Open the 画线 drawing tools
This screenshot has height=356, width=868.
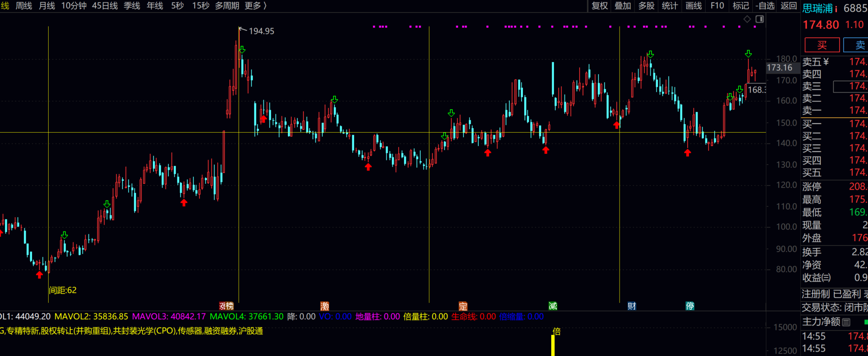tap(693, 6)
